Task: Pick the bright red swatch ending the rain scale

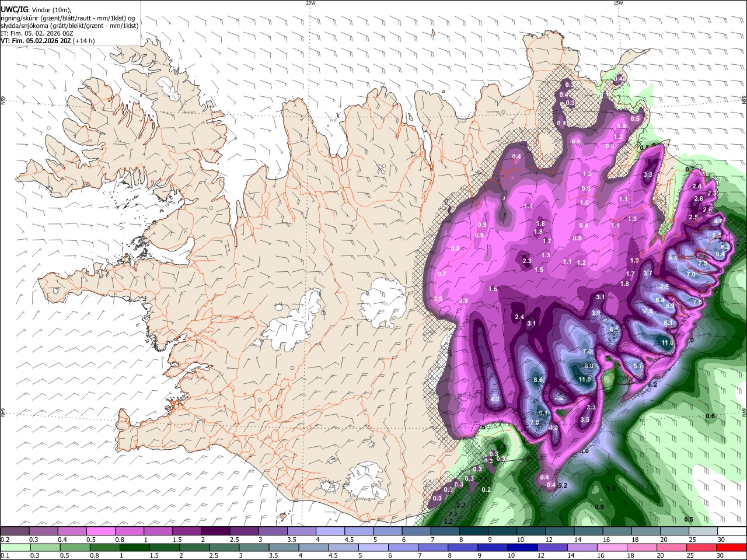Action: coord(731,547)
